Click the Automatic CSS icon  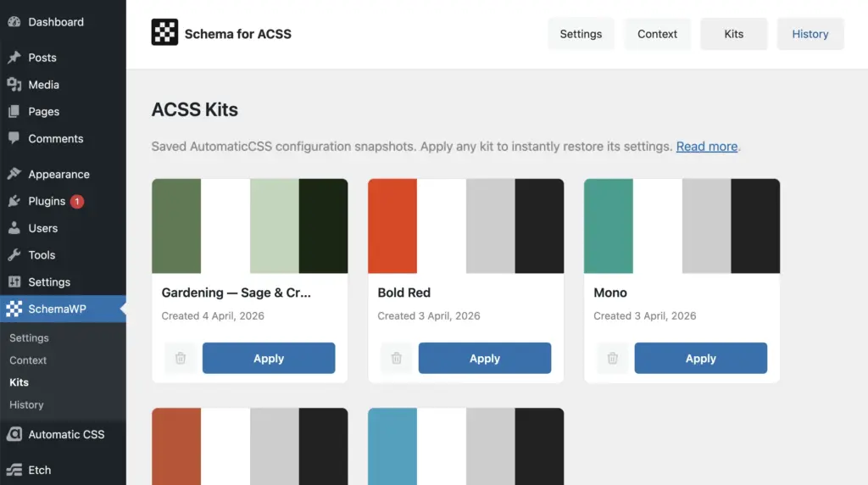click(14, 434)
